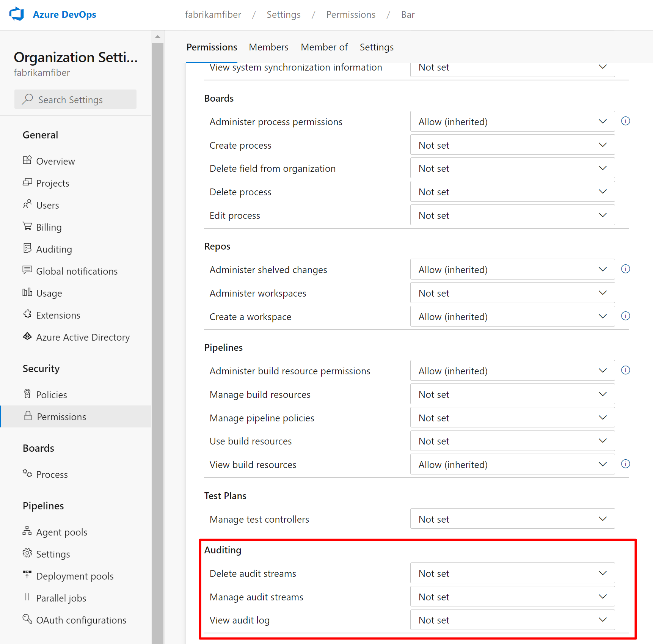
Task: Open info tooltip for Administer process permissions
Action: (626, 121)
